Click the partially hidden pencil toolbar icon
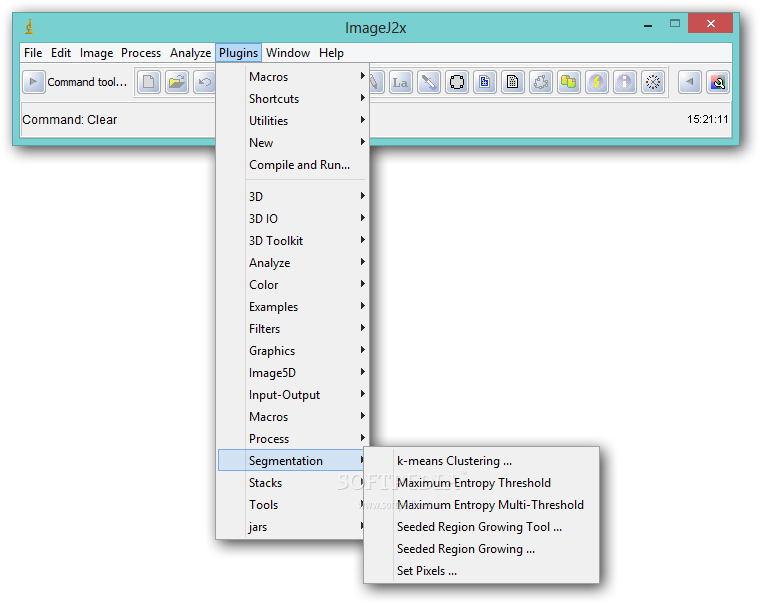 [376, 82]
